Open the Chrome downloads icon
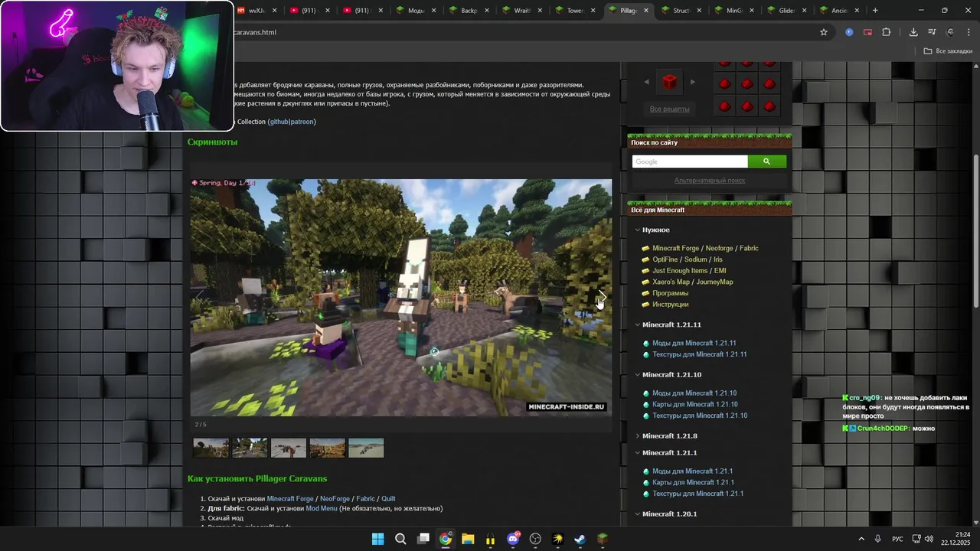The image size is (980, 551). [913, 32]
